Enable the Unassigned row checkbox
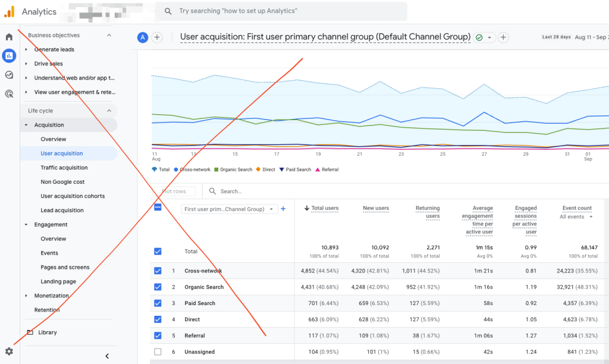The height and width of the screenshot is (364, 609). 158,352
